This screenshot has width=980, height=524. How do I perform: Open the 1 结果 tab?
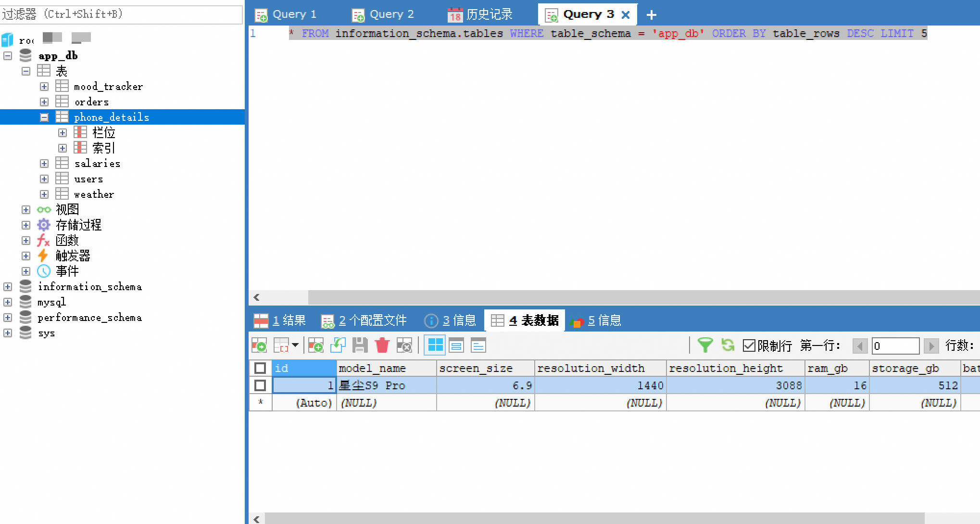280,320
